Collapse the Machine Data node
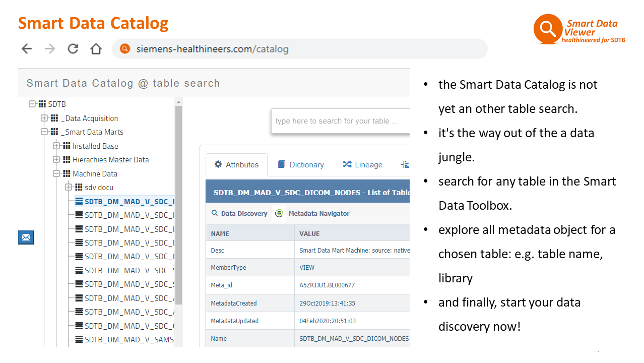This screenshot has width=644, height=363. point(56,174)
